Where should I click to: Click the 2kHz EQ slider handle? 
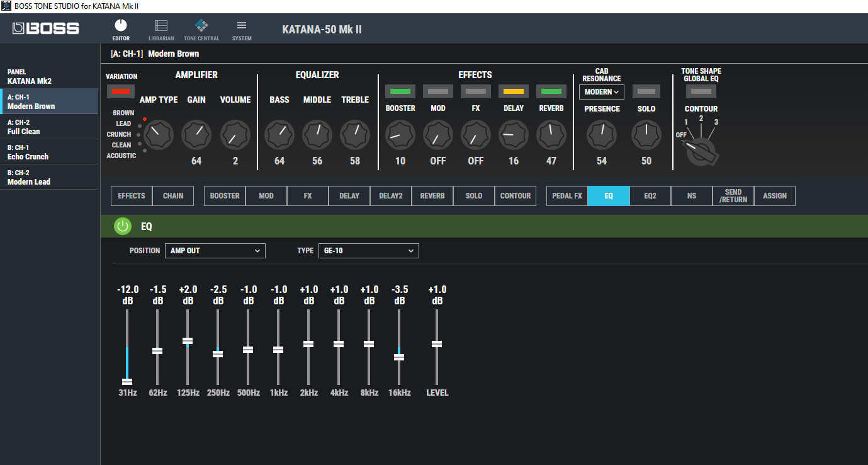pos(308,344)
